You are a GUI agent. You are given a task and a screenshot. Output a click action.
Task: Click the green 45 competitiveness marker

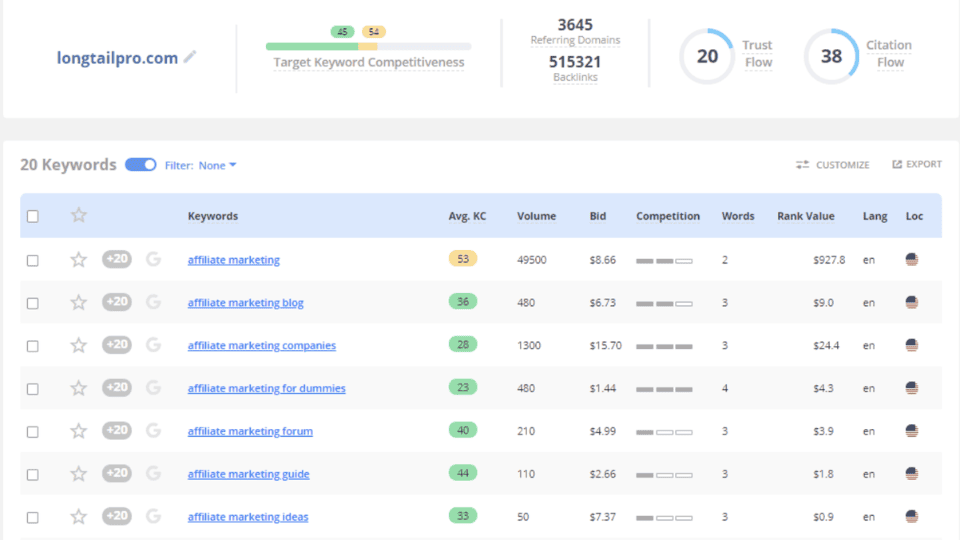pyautogui.click(x=342, y=32)
